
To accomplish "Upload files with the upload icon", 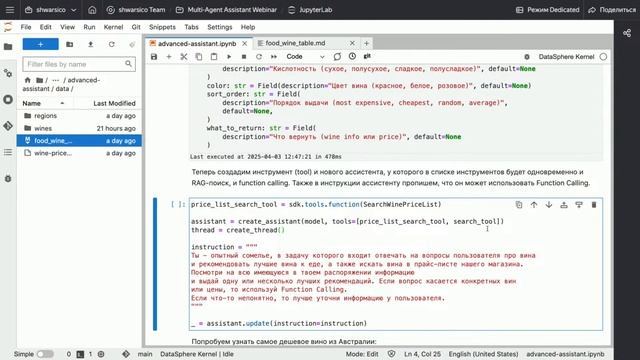I will click(91, 44).
